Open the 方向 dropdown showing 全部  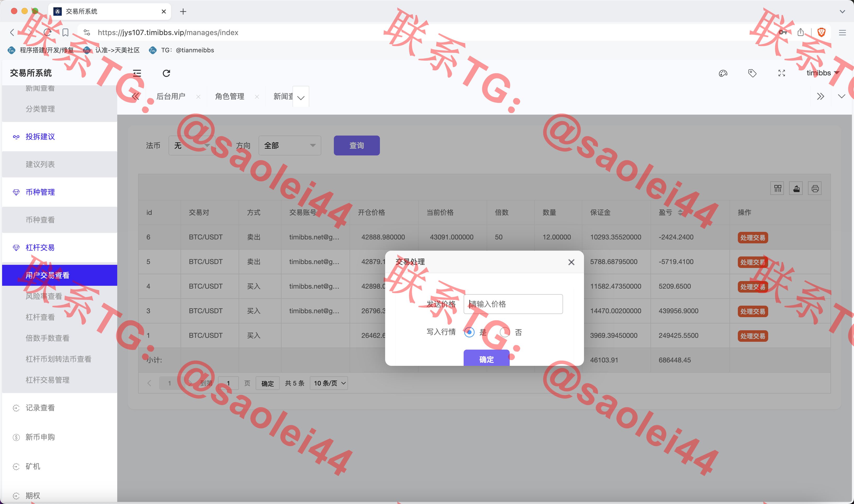[x=290, y=145]
